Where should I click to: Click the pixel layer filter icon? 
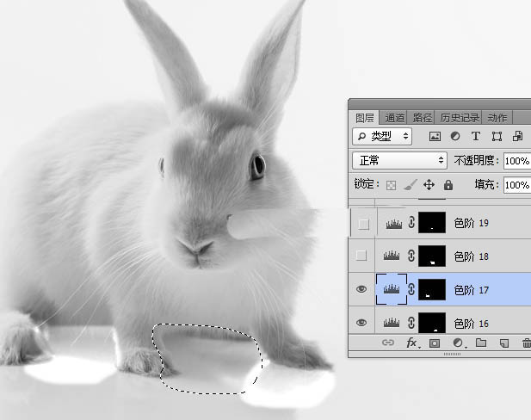(435, 137)
